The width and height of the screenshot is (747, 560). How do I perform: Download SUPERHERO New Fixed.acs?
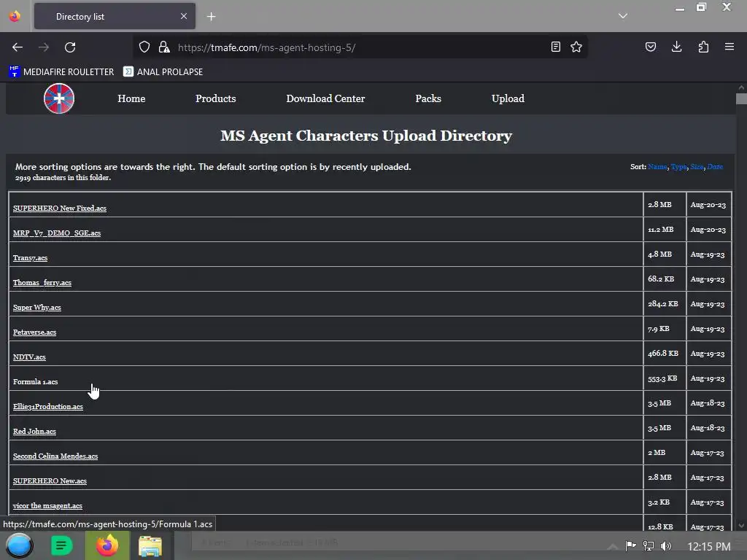click(60, 208)
